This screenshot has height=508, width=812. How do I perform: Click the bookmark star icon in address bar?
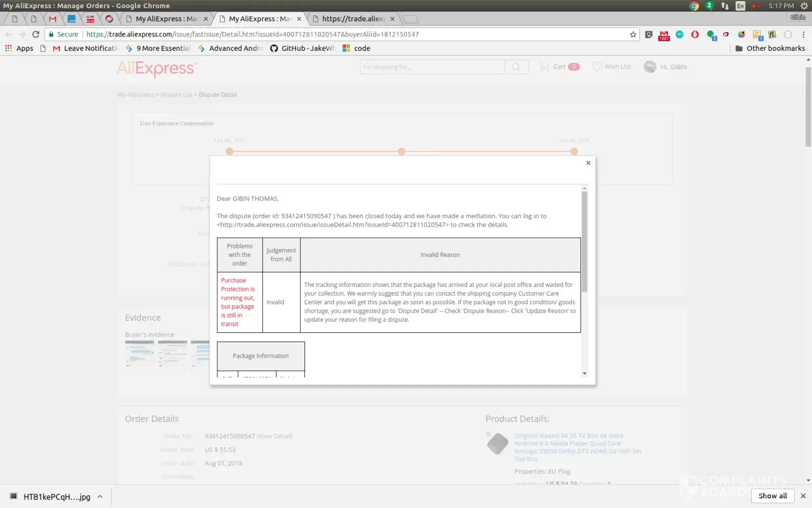(633, 35)
